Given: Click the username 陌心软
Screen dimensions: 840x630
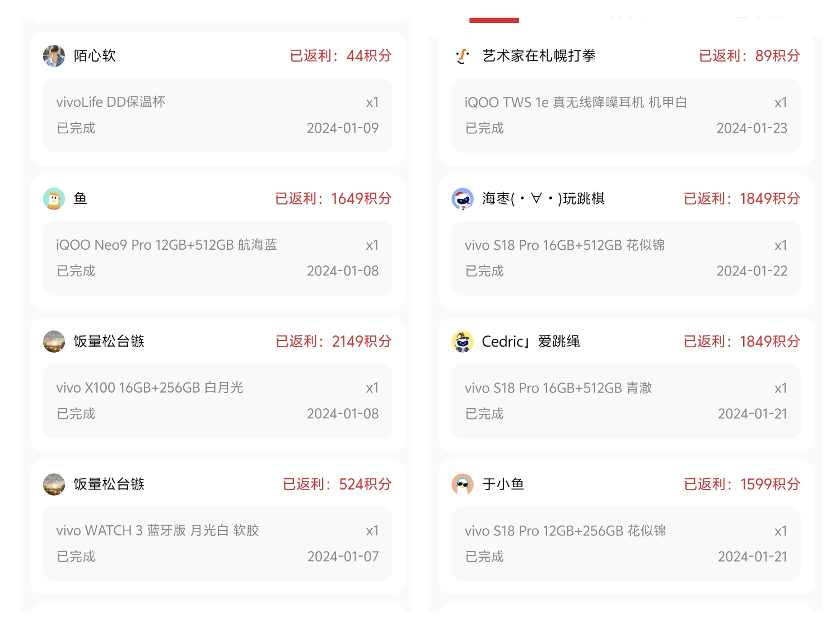Looking at the screenshot, I should [x=95, y=56].
